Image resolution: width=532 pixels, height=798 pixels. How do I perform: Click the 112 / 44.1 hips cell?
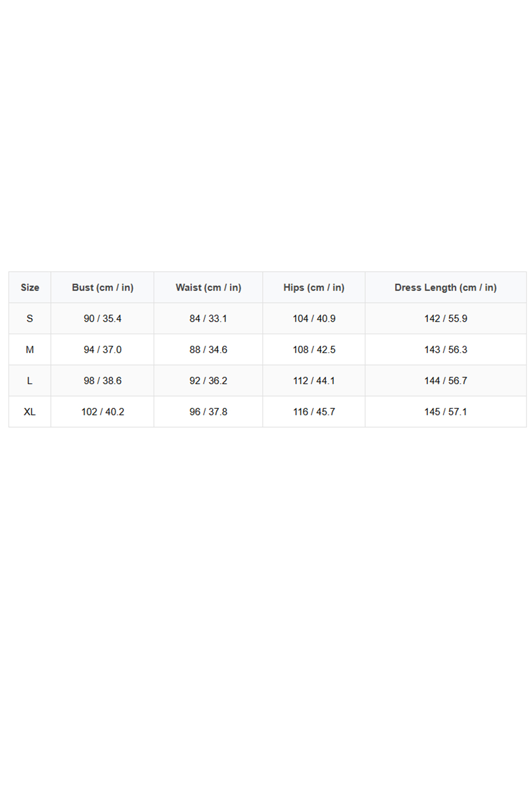click(314, 381)
